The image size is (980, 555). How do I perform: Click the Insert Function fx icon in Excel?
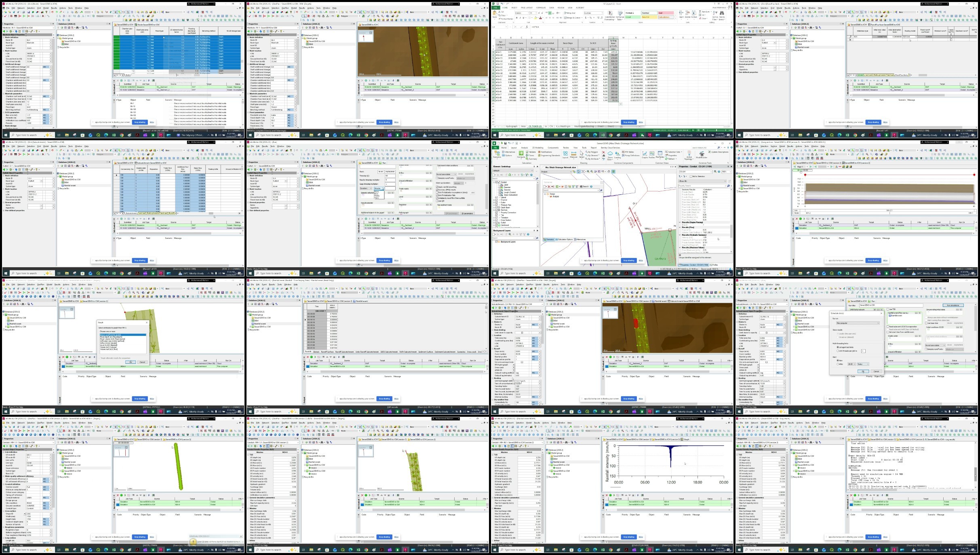point(527,27)
